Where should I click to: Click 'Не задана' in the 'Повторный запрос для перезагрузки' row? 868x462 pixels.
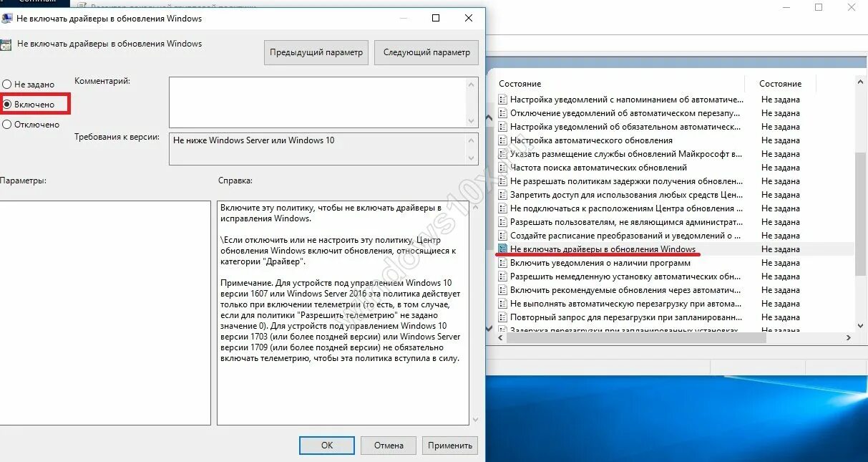[x=781, y=317]
